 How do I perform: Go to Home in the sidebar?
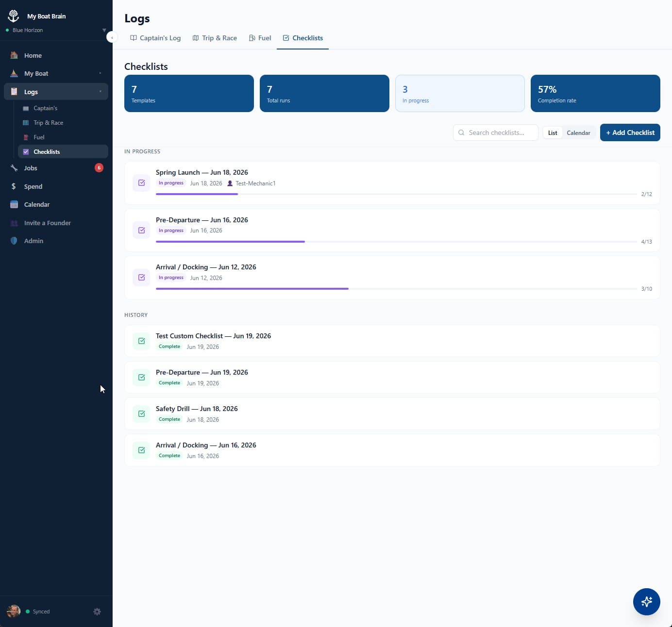pos(56,55)
